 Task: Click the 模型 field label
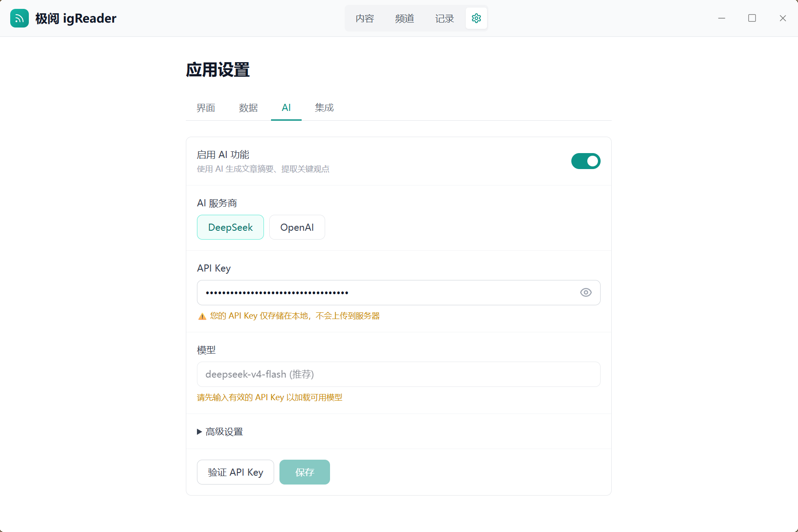[x=206, y=350]
